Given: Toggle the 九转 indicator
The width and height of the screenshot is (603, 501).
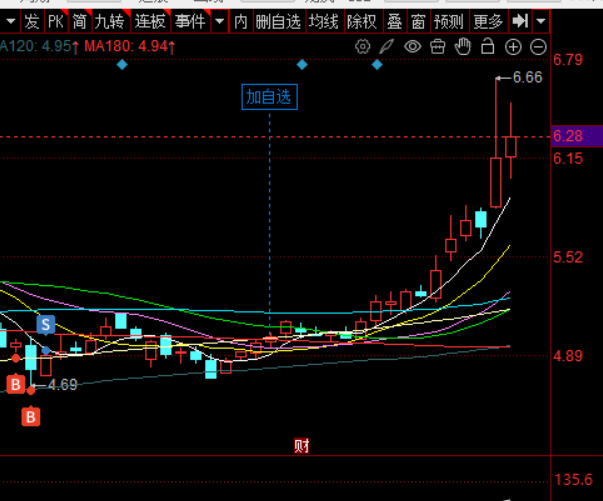Looking at the screenshot, I should (x=110, y=21).
